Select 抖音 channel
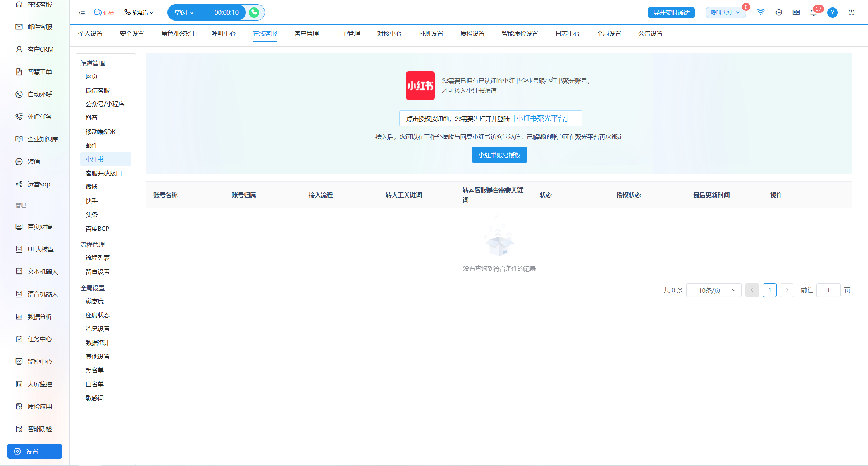The image size is (868, 466). click(x=92, y=118)
